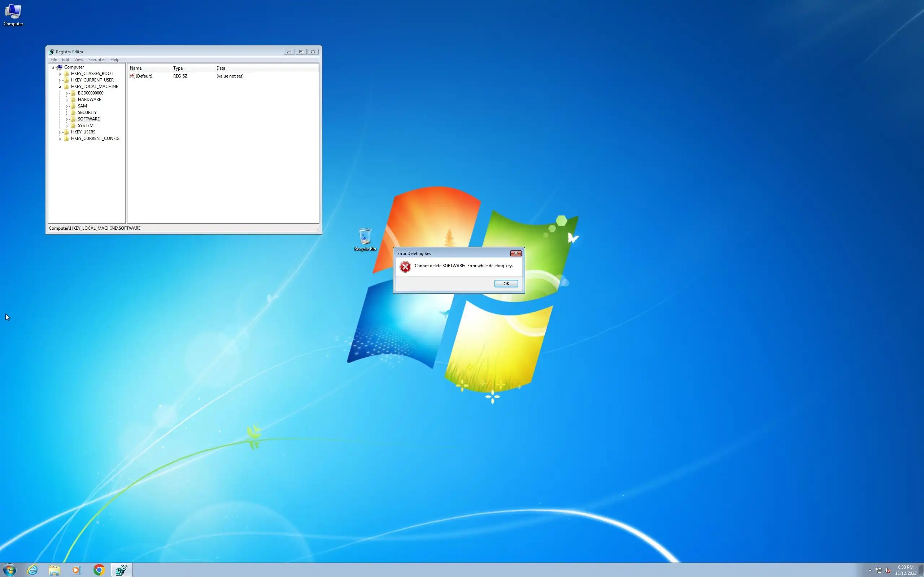Viewport: 924px width, 577px height.
Task: Select the SECURITY key
Action: 87,113
